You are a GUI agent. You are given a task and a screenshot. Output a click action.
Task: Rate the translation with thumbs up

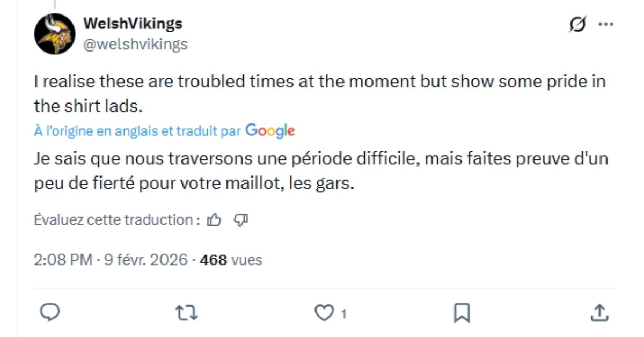[x=214, y=219]
